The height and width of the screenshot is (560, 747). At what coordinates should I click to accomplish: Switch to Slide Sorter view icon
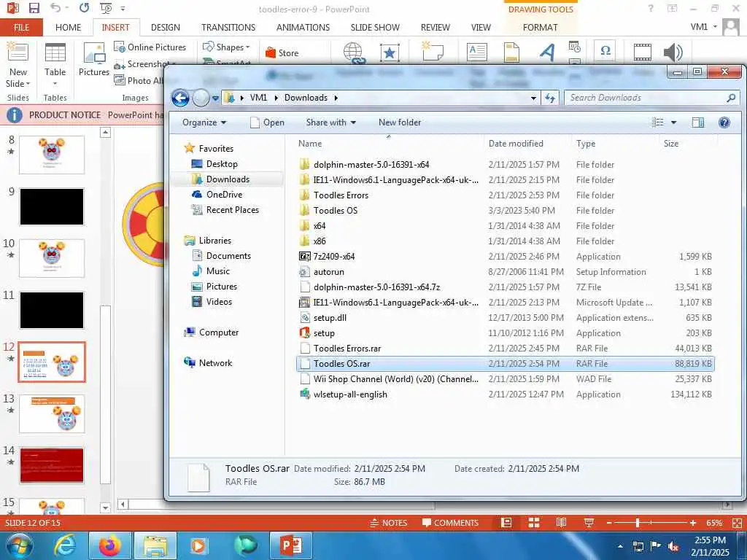(533, 523)
